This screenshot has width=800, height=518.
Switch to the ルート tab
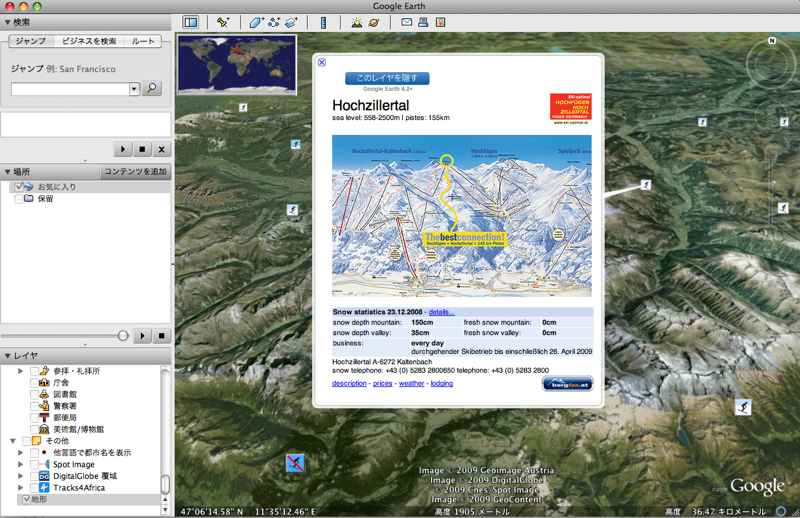point(143,41)
